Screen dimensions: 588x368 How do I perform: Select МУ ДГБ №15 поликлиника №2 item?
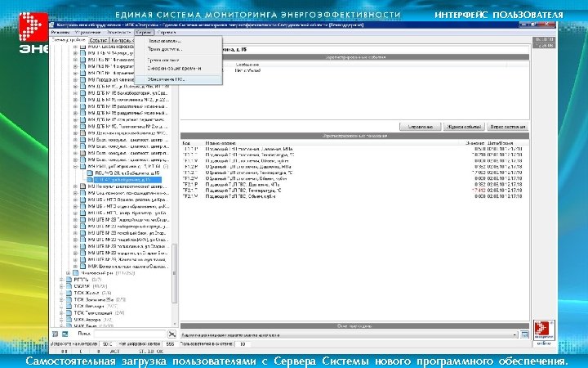click(x=128, y=100)
